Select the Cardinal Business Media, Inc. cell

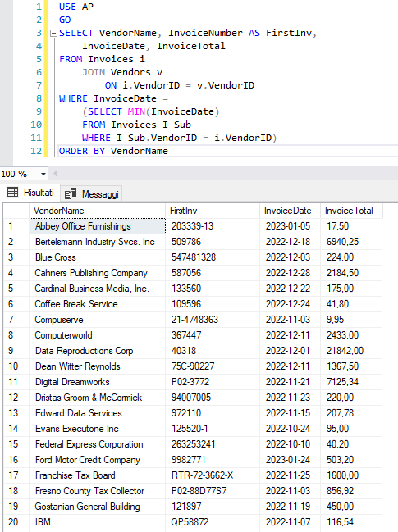[x=98, y=289]
